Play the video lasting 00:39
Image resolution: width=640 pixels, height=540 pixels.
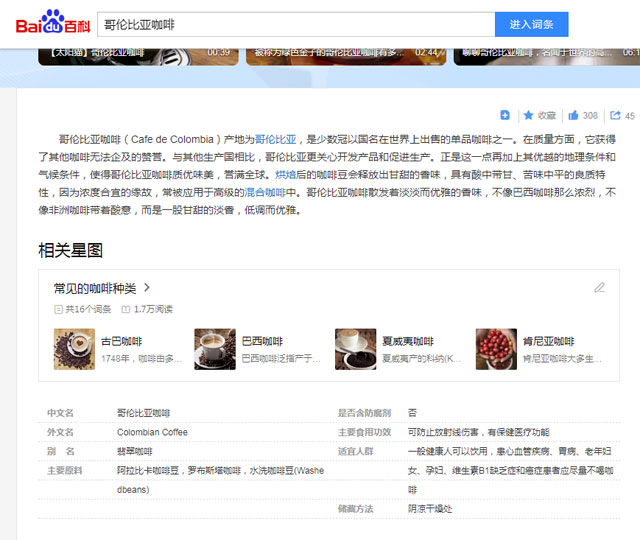[138, 57]
